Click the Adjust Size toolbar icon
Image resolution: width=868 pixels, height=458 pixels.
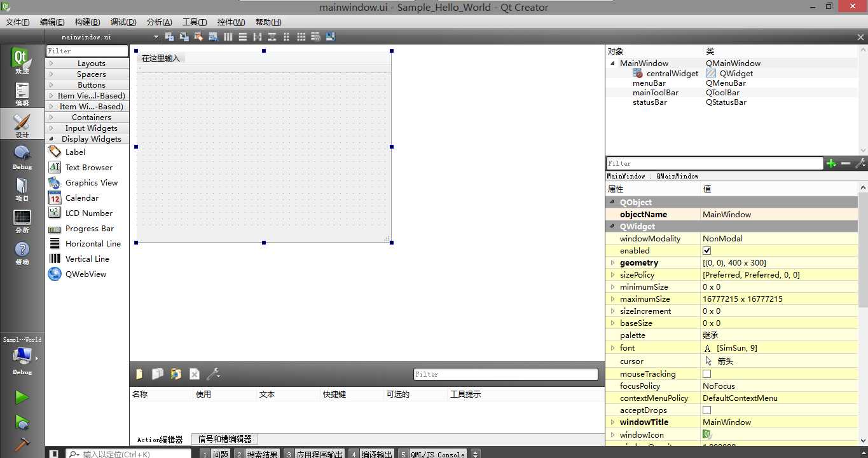(330, 37)
